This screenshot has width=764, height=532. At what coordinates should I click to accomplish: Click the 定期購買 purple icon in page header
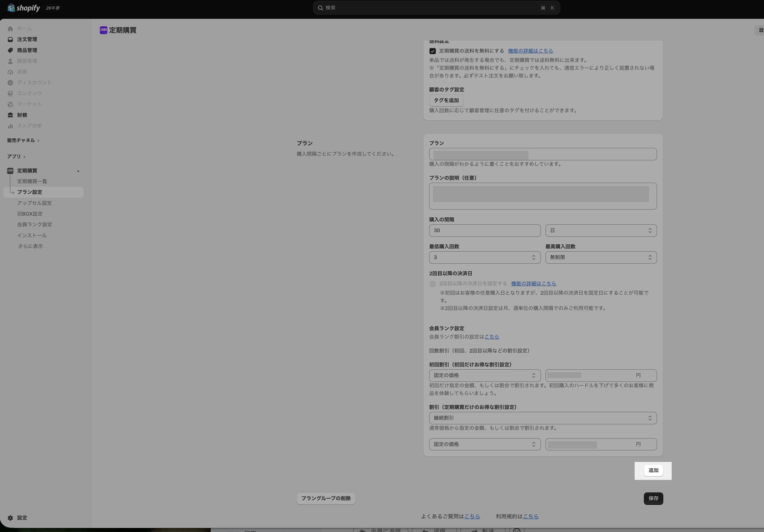(x=104, y=30)
